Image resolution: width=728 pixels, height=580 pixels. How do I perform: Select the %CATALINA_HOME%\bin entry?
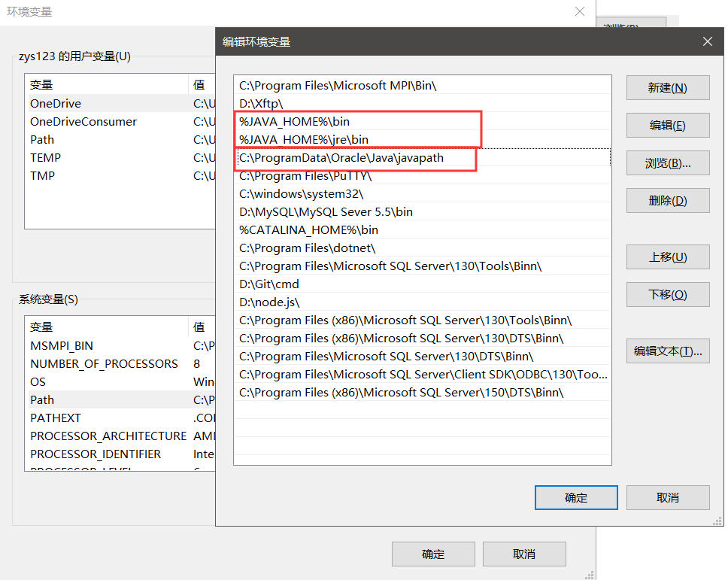pyautogui.click(x=423, y=230)
